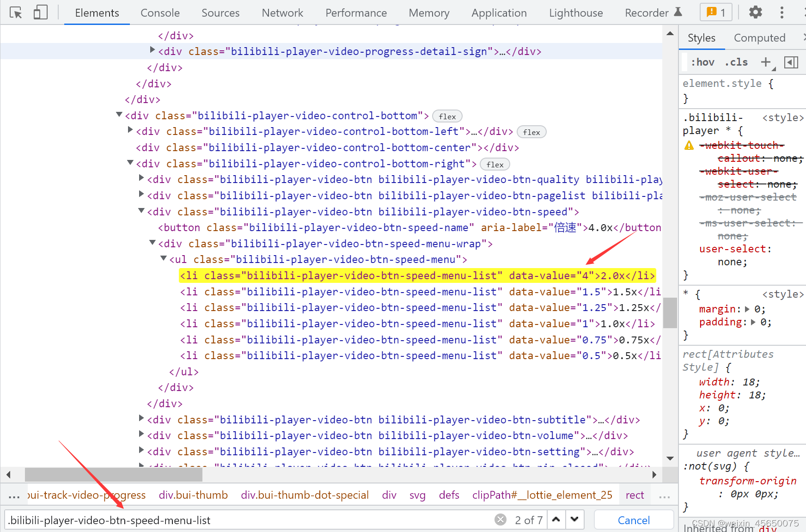Screen dimensions: 806x532
Task: Switch to the Sources tab
Action: point(220,13)
